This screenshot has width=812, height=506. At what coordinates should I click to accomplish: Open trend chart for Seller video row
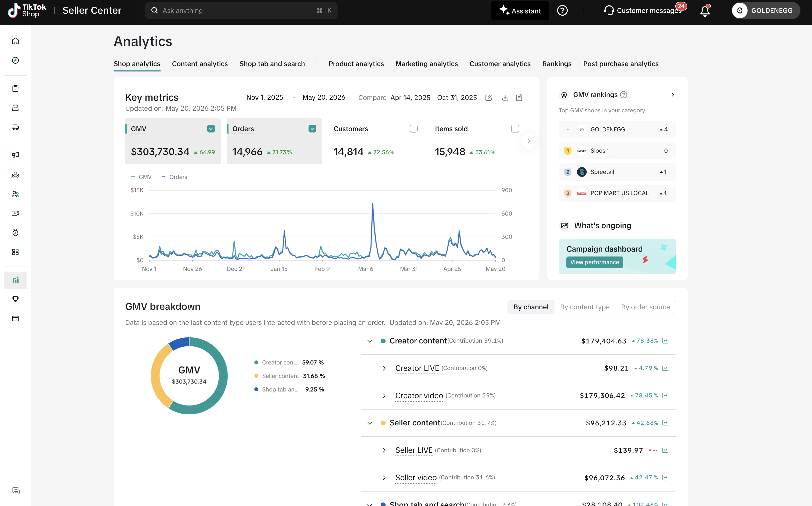pyautogui.click(x=665, y=478)
